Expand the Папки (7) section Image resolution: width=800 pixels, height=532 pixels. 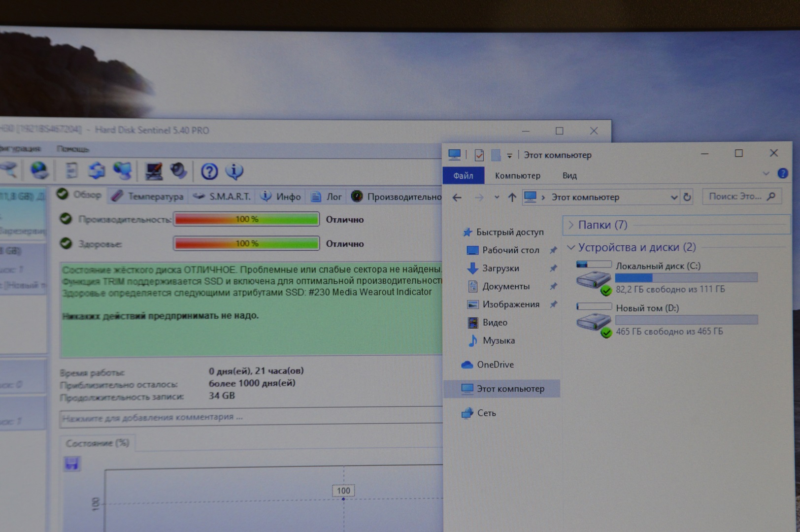(x=602, y=225)
